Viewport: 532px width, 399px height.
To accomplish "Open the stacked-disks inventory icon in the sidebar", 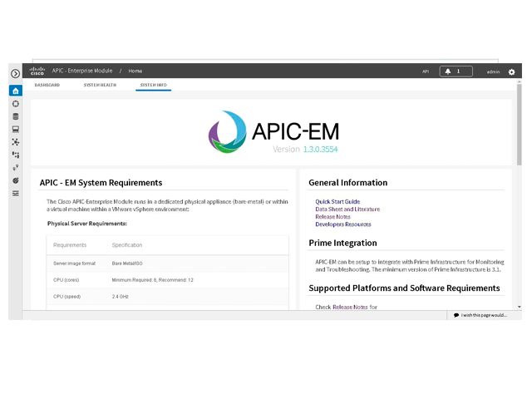I will coord(15,116).
